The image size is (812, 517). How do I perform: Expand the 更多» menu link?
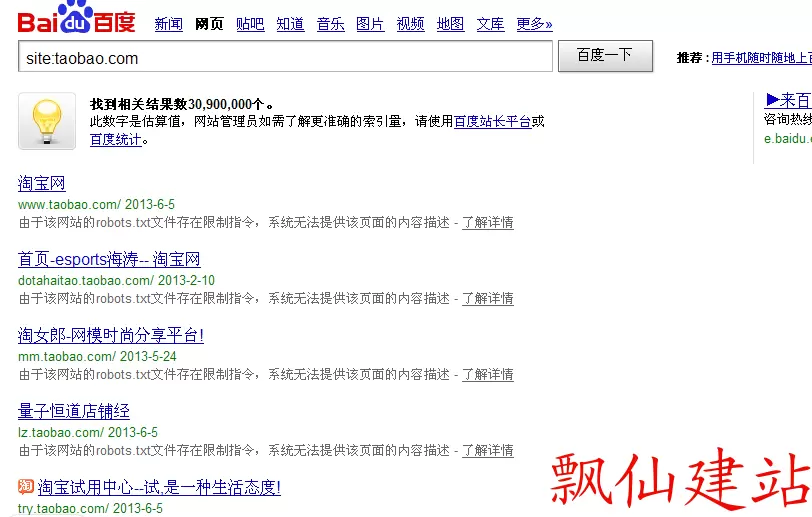coord(534,24)
